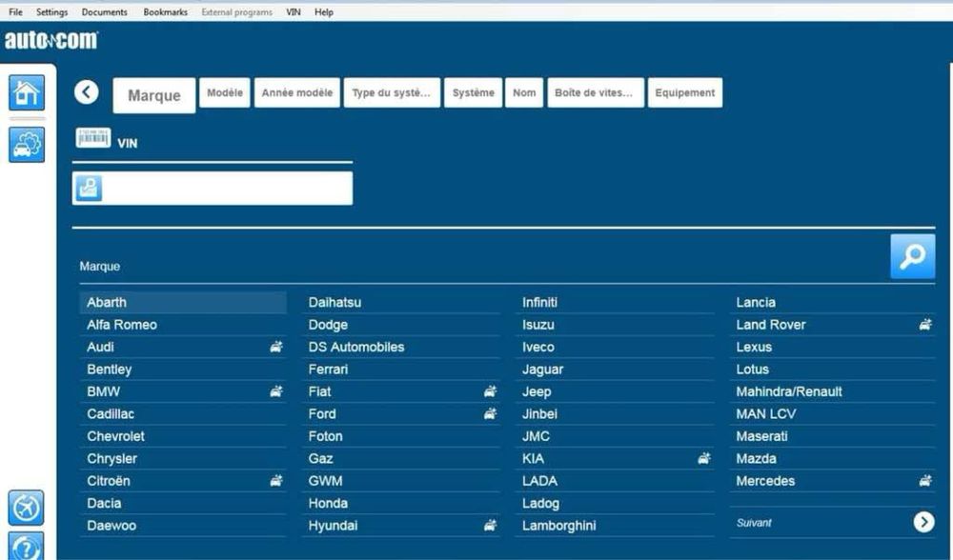Viewport: 953px width, 560px height.
Task: Select Abarth from brand list
Action: tap(183, 303)
